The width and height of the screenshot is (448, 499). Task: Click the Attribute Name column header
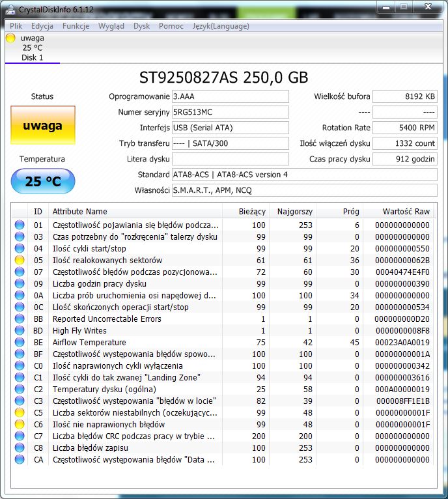(x=135, y=211)
